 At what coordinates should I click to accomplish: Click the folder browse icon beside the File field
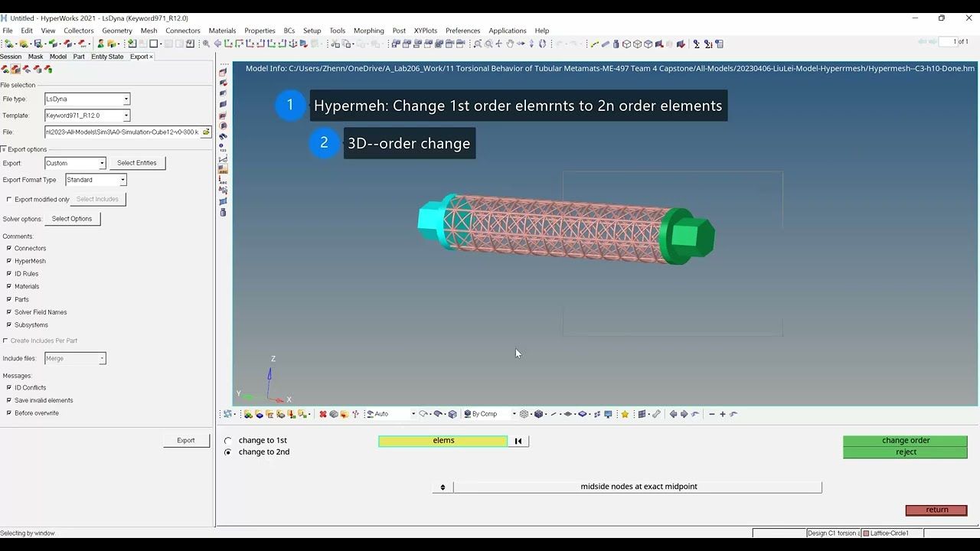coord(206,132)
